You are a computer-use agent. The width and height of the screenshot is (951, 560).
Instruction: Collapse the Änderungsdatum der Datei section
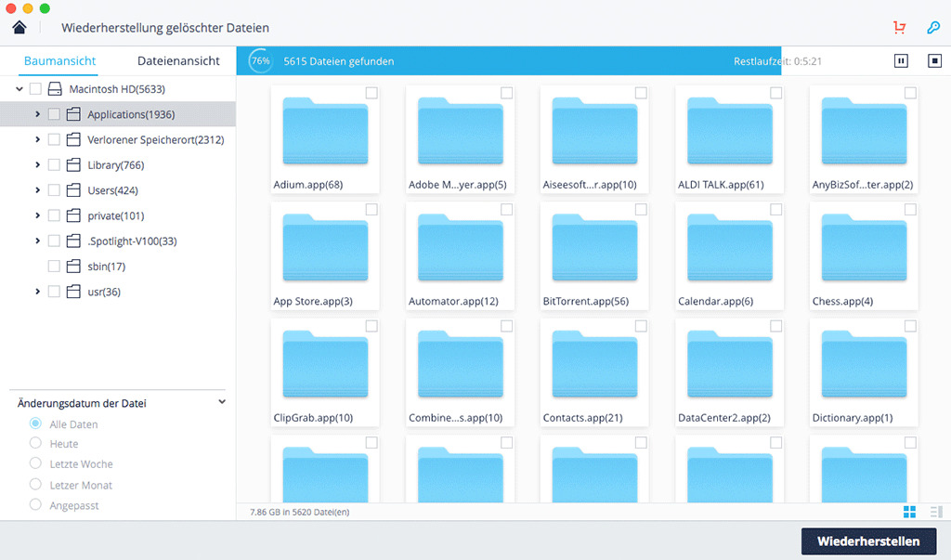[222, 401]
